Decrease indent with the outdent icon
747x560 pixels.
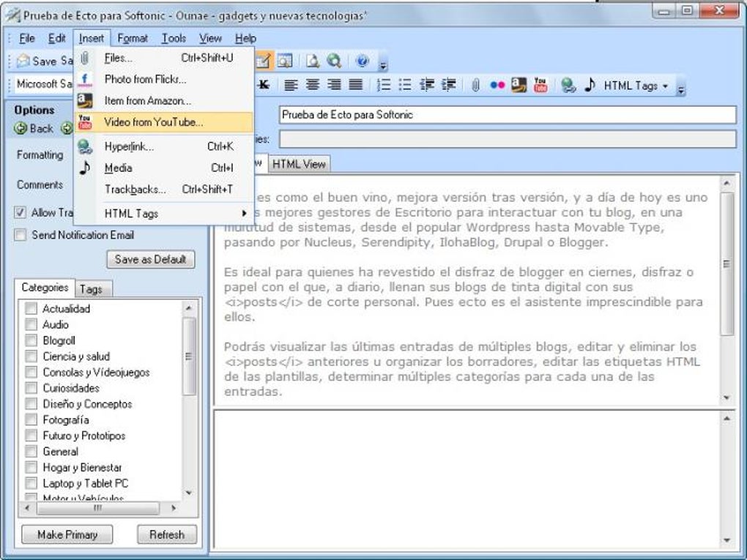tap(427, 85)
